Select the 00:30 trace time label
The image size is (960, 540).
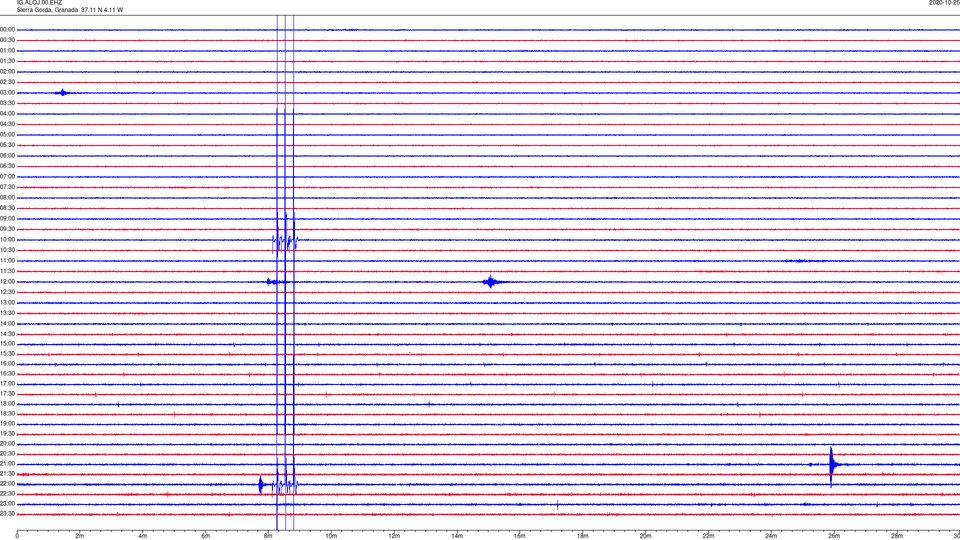7,40
